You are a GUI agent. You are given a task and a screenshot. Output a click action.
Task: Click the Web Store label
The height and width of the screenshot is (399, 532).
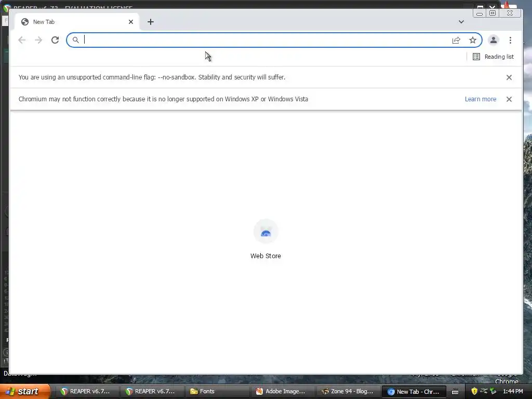tap(265, 256)
